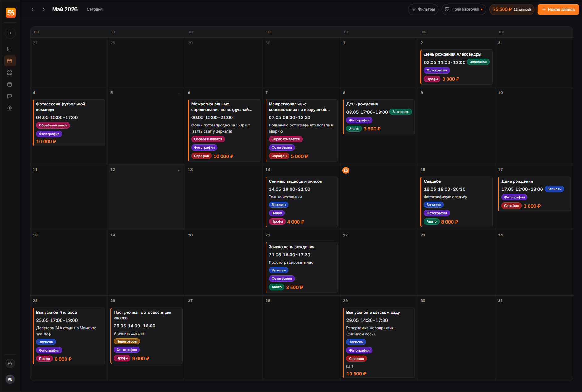Click Сарафан tag on 29.05 card

point(356,359)
